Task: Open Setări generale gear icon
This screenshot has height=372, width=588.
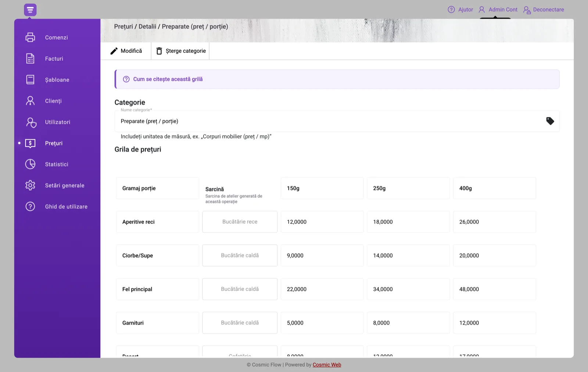Action: (30, 185)
